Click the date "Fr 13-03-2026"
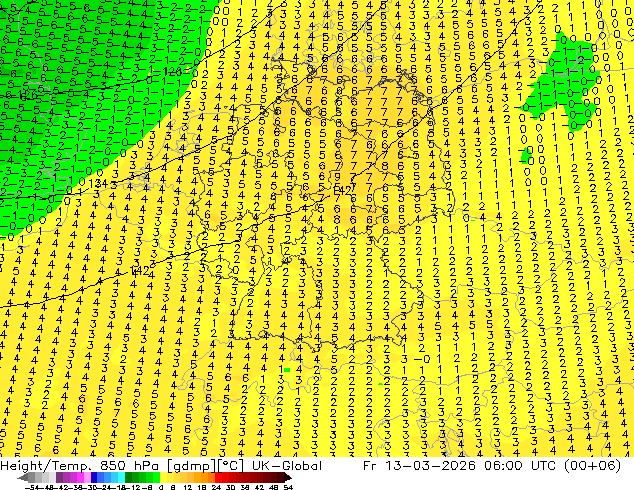 pos(419,466)
